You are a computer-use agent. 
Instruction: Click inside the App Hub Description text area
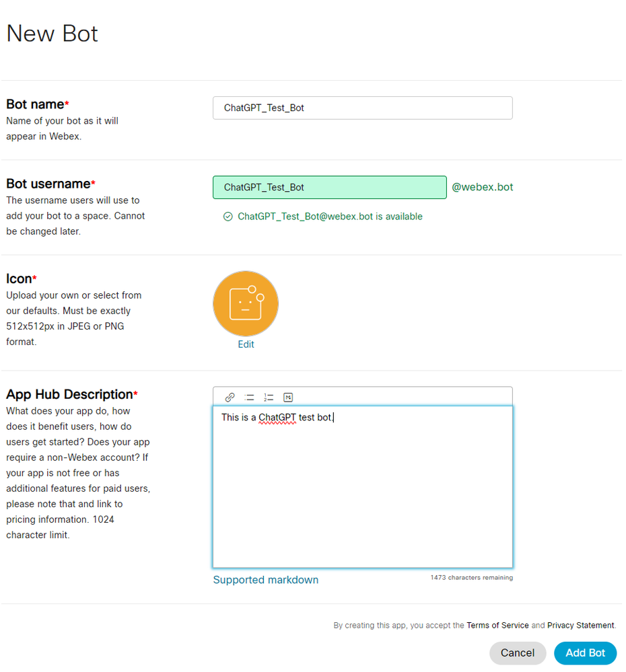click(363, 487)
